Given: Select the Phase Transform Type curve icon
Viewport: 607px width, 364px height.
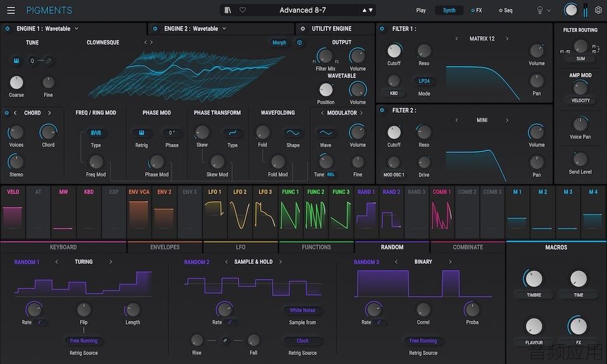Looking at the screenshot, I should click(232, 133).
